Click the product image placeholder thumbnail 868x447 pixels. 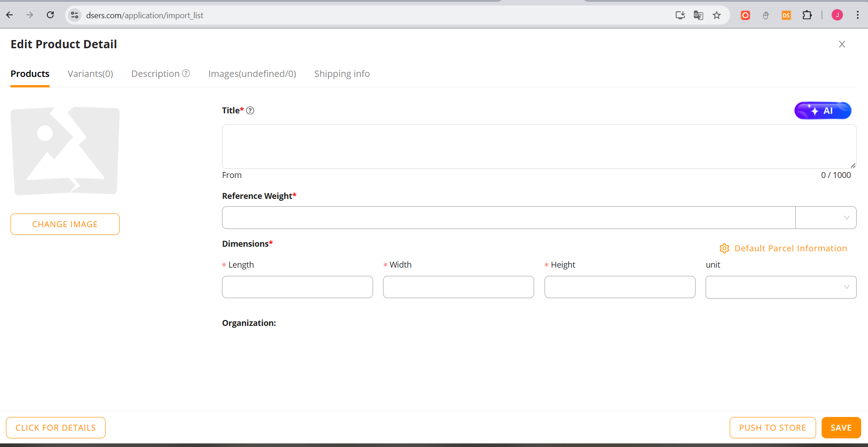[65, 151]
